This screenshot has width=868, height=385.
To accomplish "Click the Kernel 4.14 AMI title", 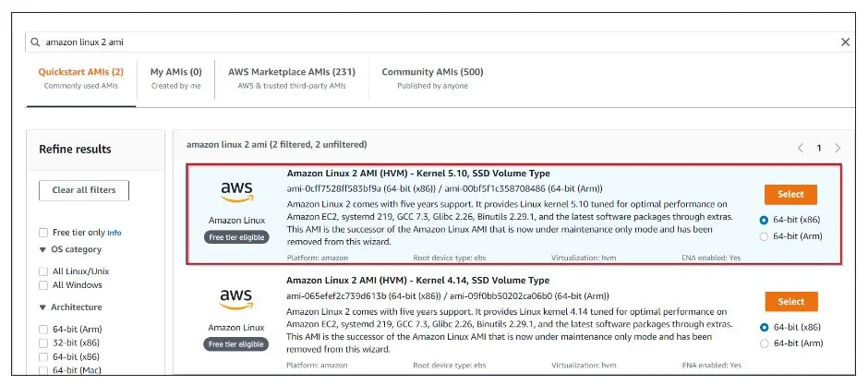I will click(418, 281).
